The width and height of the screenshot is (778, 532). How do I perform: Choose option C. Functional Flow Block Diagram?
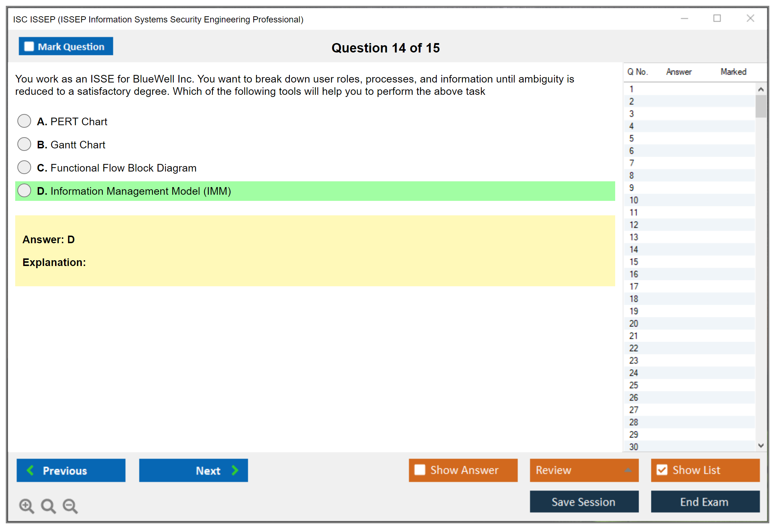(x=24, y=168)
